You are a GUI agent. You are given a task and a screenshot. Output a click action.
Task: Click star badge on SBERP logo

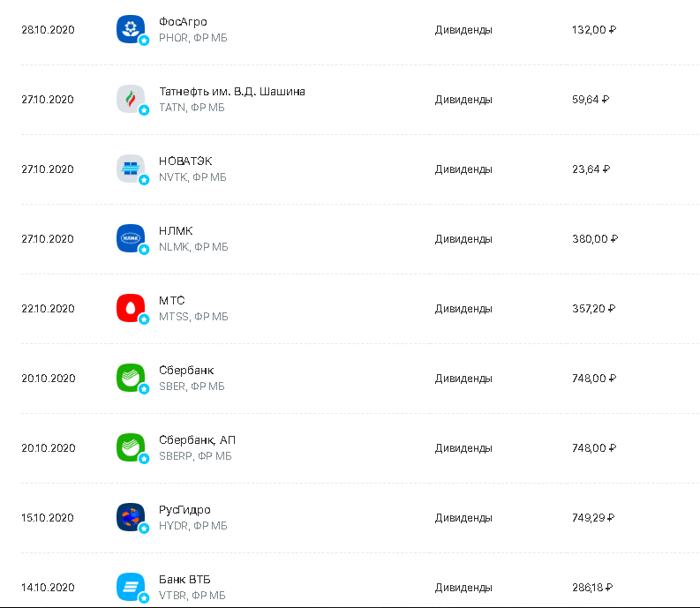(x=144, y=459)
